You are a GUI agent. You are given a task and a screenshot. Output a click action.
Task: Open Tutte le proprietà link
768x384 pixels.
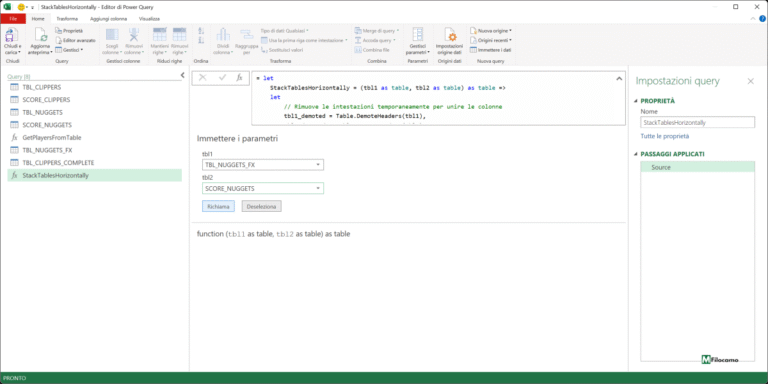pyautogui.click(x=665, y=137)
